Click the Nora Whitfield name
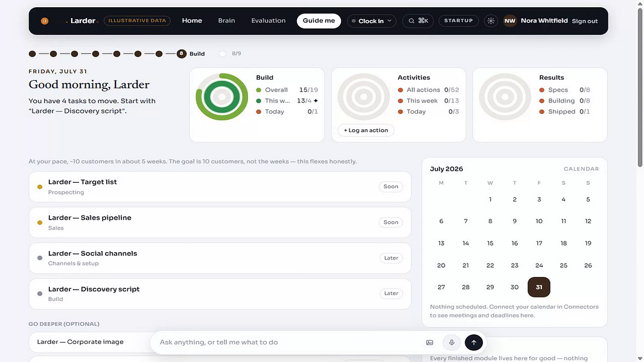 pos(544,21)
